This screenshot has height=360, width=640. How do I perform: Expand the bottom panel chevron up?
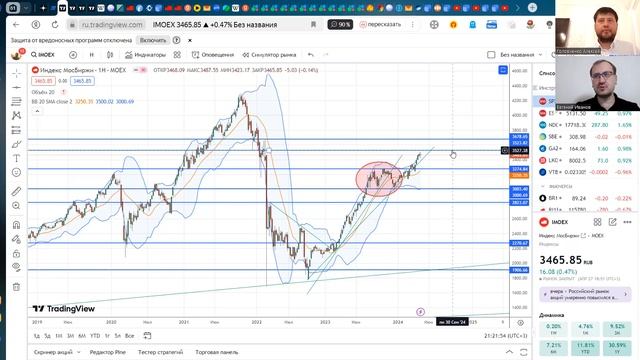point(509,352)
